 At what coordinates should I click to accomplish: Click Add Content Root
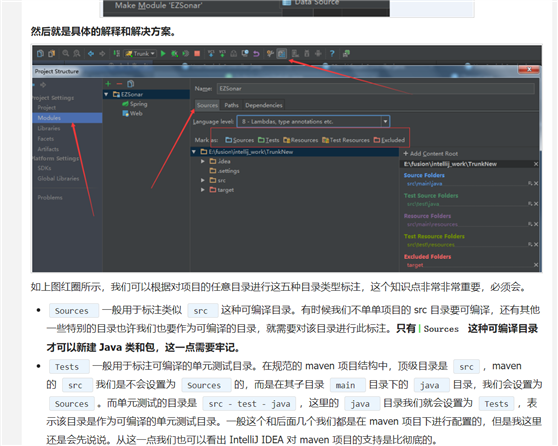pyautogui.click(x=431, y=154)
